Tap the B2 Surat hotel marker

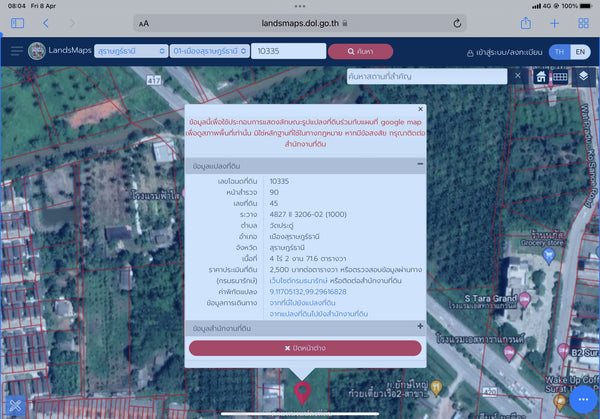click(563, 351)
